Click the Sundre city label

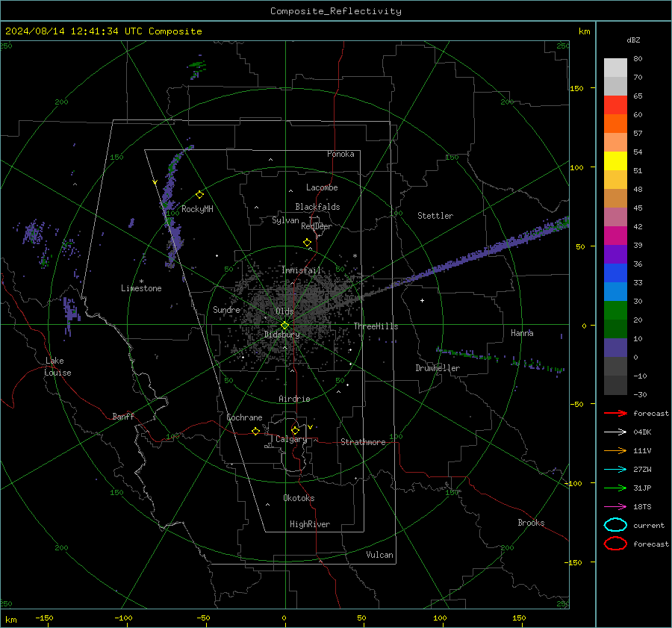(226, 309)
